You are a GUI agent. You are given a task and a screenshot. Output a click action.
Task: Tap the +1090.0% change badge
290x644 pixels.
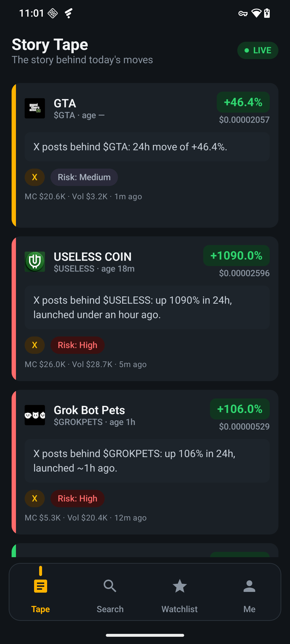coord(236,255)
